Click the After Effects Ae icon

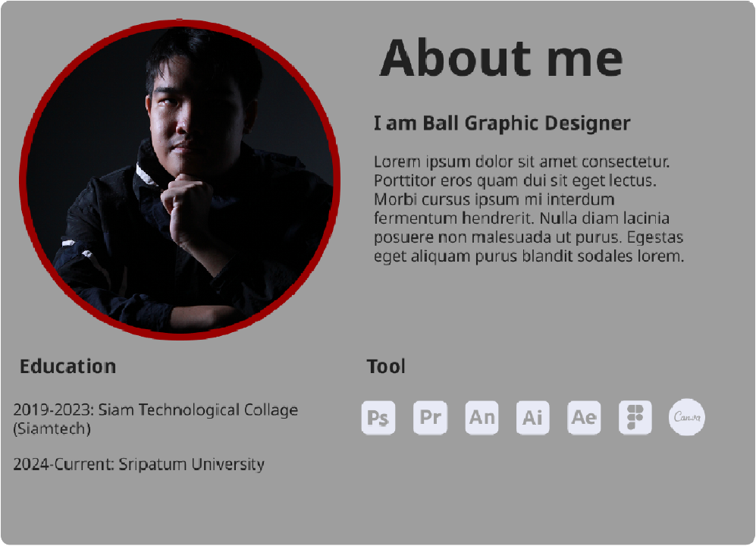584,418
